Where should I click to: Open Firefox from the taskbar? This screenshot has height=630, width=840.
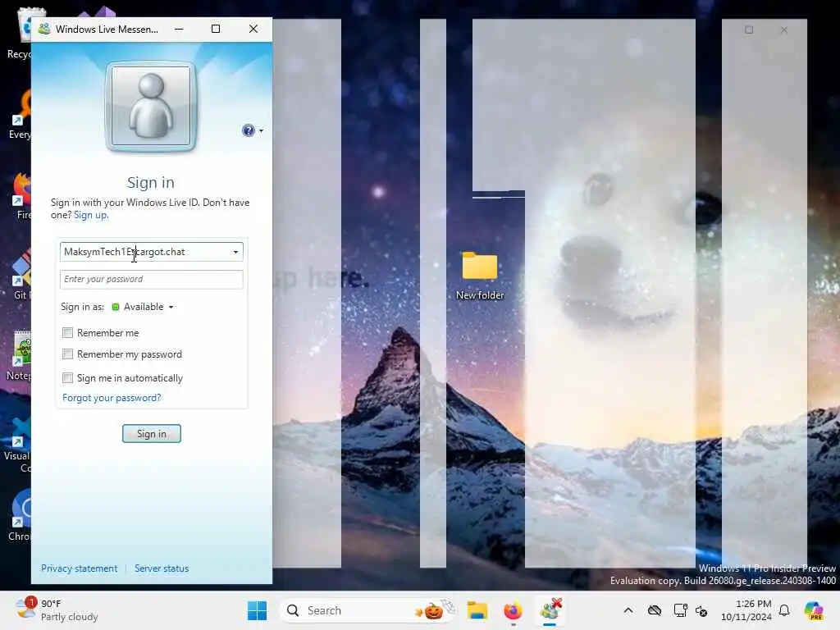point(514,610)
